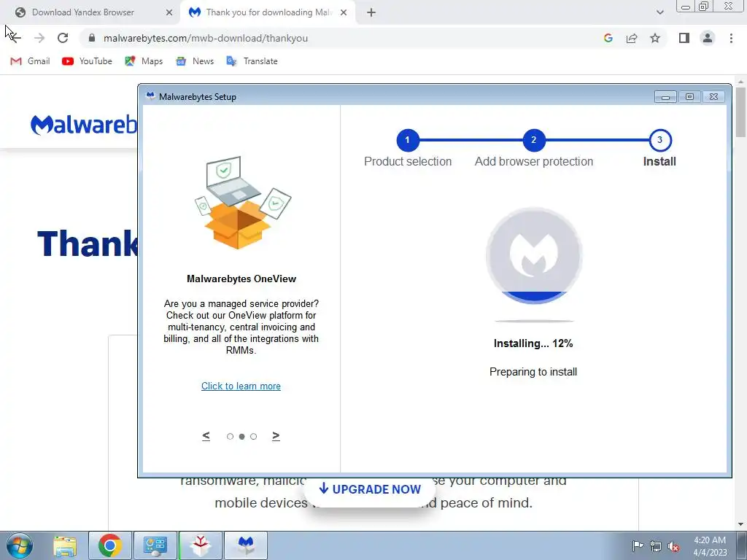Open the Chrome three-dot menu
The width and height of the screenshot is (747, 560).
coord(731,38)
